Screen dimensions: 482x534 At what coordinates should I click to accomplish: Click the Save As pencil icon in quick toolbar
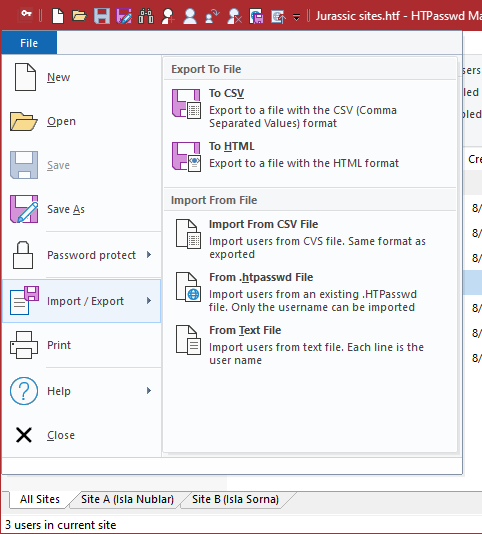pyautogui.click(x=124, y=16)
